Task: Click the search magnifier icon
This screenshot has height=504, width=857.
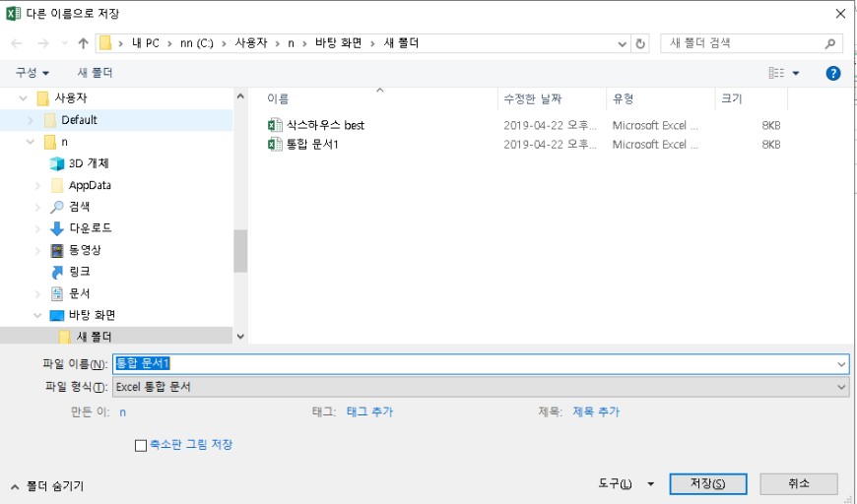Action: pos(829,43)
